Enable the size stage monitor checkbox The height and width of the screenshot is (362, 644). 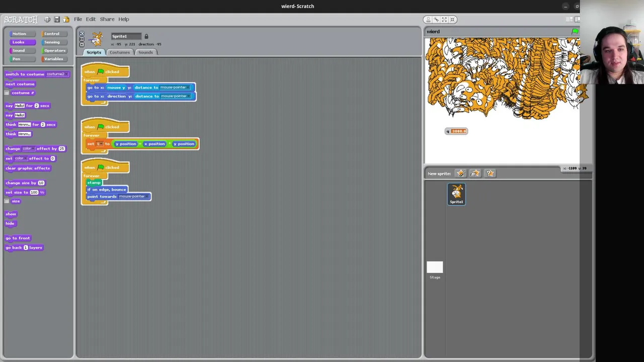tap(7, 202)
